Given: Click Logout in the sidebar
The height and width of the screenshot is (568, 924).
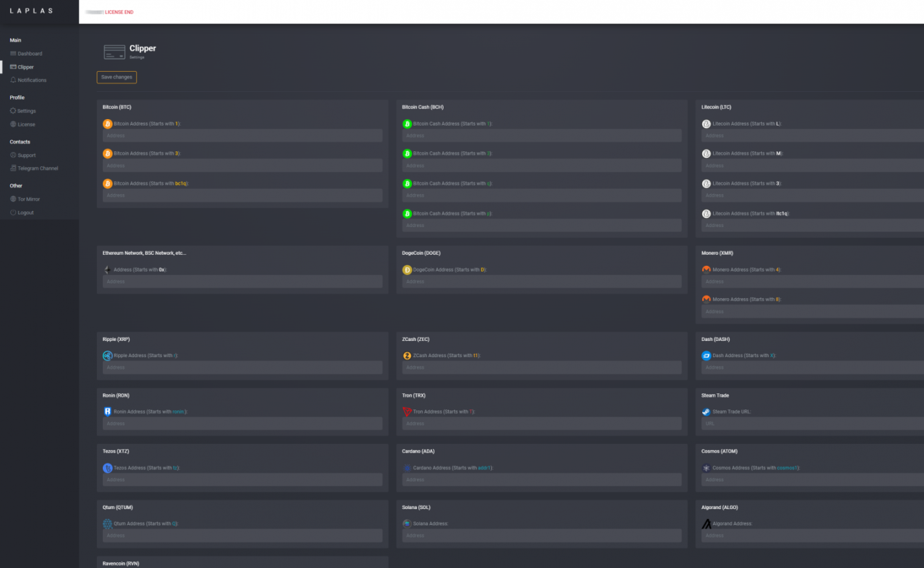Looking at the screenshot, I should (x=22, y=213).
